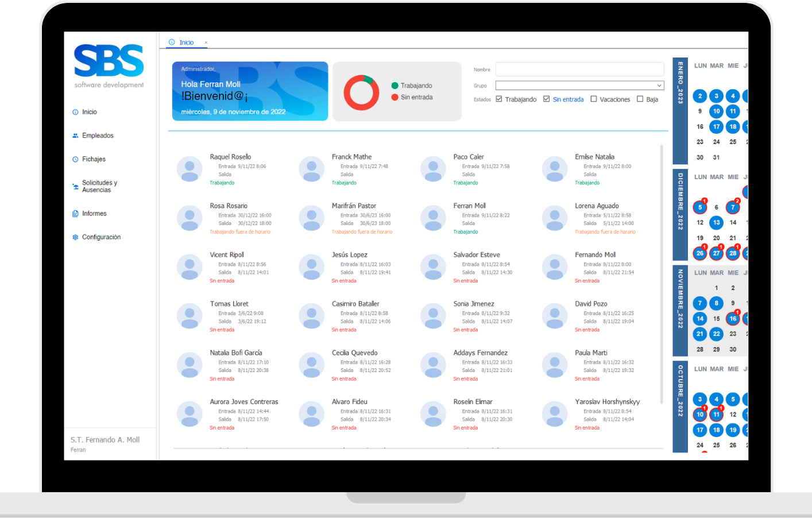Expand the Grupo selector arrow
Screen dimensions: 812x518
coord(659,85)
